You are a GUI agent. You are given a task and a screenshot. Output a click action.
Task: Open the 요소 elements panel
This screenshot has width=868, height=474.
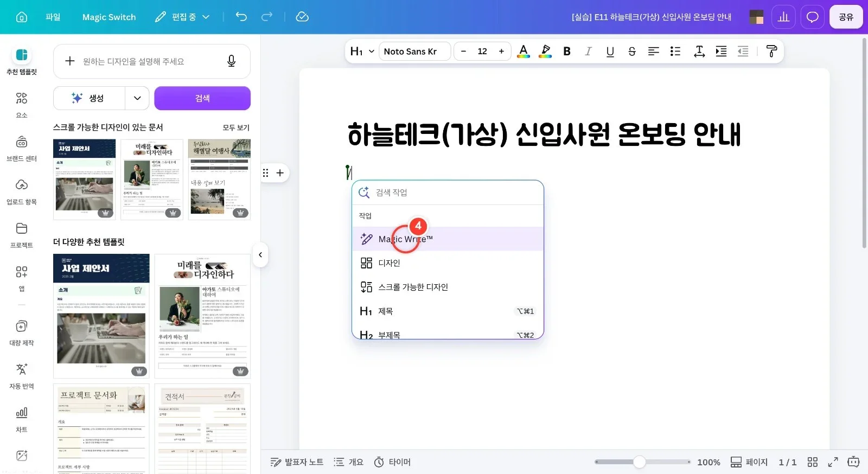[22, 105]
